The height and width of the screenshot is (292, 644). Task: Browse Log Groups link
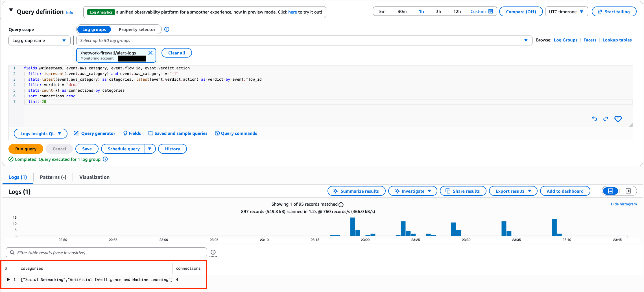click(x=566, y=40)
